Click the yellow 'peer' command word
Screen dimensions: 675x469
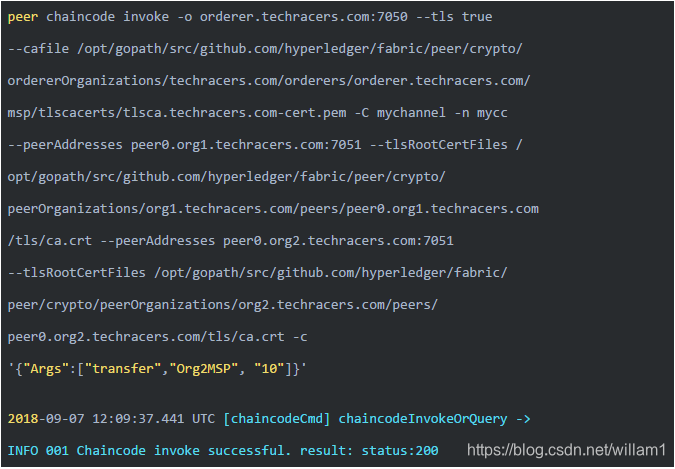[23, 17]
